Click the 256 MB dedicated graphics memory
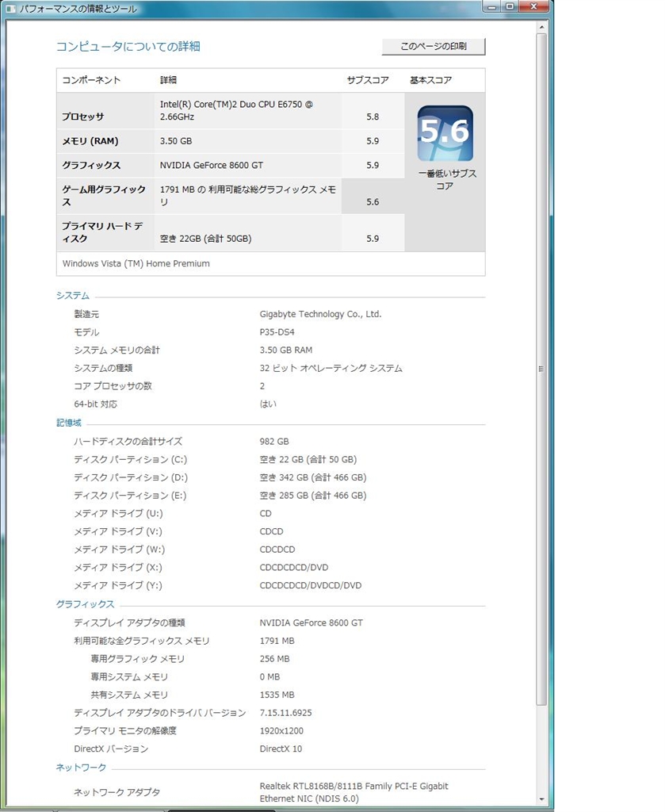This screenshot has width=665, height=812. (274, 659)
